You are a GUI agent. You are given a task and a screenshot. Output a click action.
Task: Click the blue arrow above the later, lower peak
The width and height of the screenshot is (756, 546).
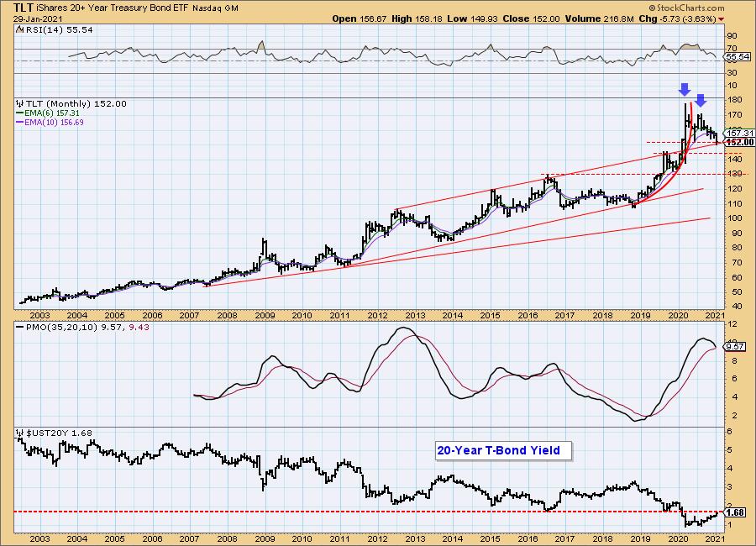[701, 100]
